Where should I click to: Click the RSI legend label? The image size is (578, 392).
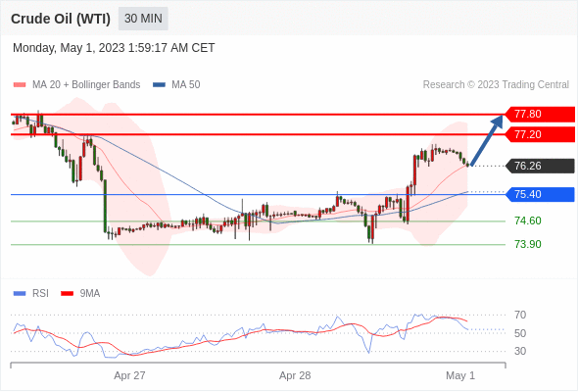point(40,294)
